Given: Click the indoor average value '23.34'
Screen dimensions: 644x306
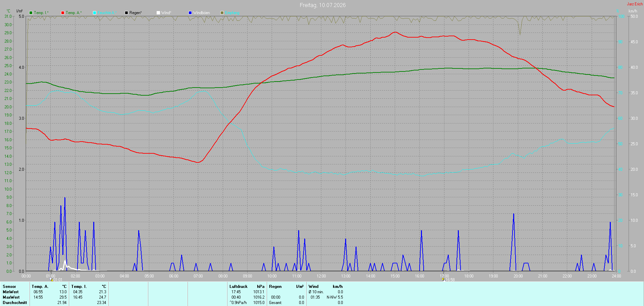Looking at the screenshot, I should coord(102,303).
